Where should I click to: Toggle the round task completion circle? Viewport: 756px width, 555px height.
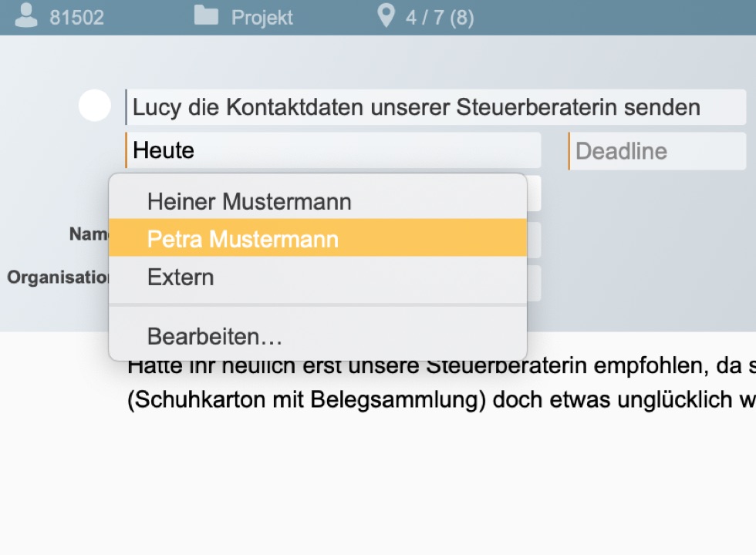click(95, 106)
